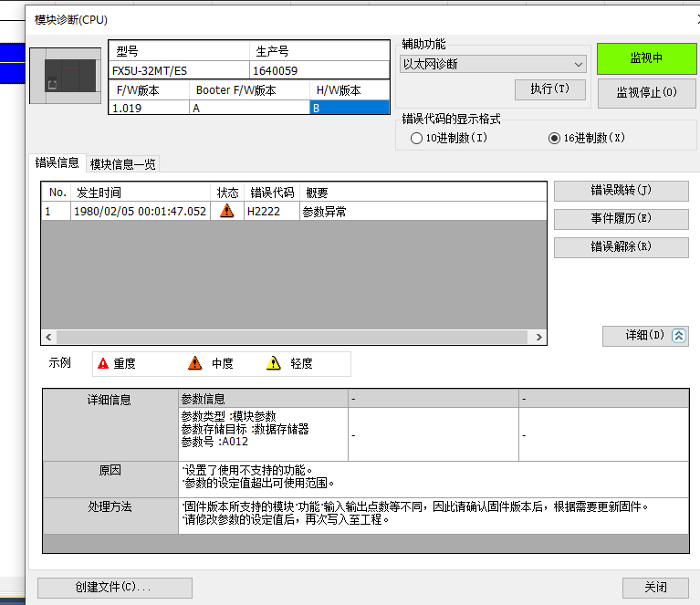Image resolution: width=700 pixels, height=605 pixels.
Task: Click the 轻度 yellow warning legend icon
Action: point(273,363)
